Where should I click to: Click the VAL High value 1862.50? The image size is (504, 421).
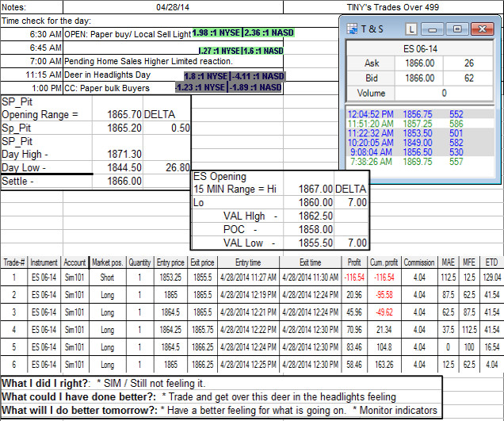pos(315,216)
